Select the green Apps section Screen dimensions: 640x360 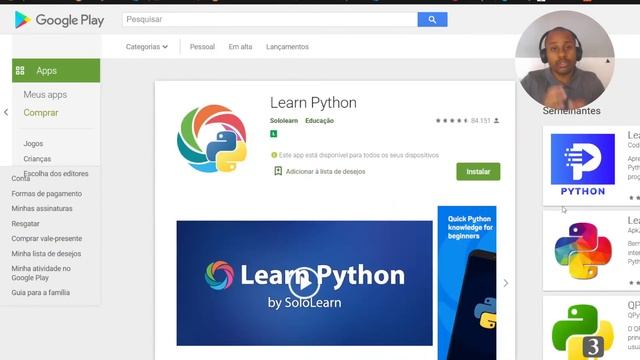point(56,71)
